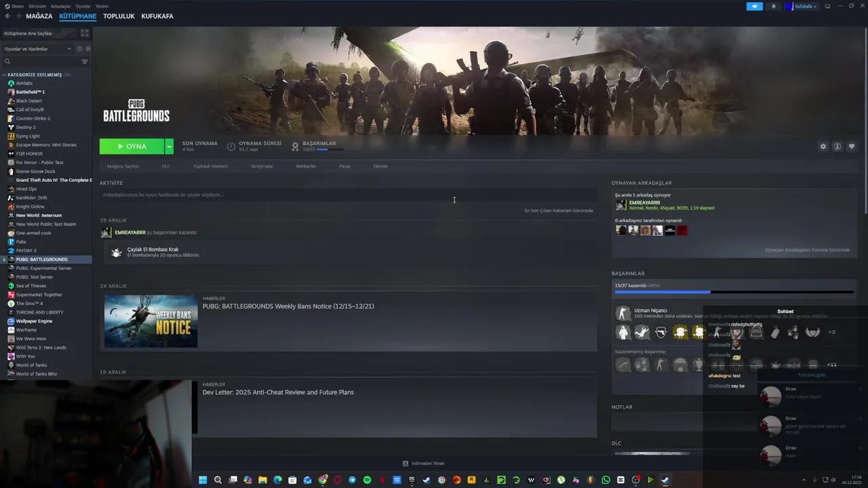Switch library to grid view icon
Viewport: 868px width, 488px height.
[85, 33]
